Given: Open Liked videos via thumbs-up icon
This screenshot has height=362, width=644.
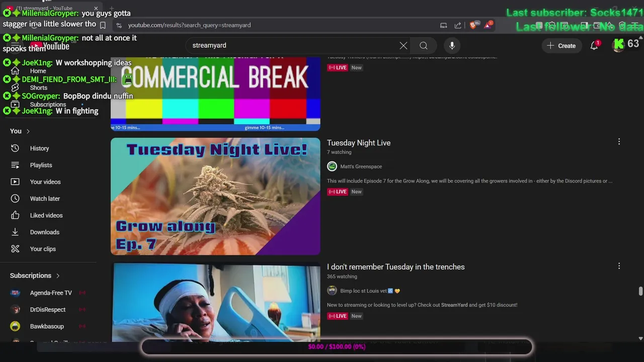Looking at the screenshot, I should [15, 215].
